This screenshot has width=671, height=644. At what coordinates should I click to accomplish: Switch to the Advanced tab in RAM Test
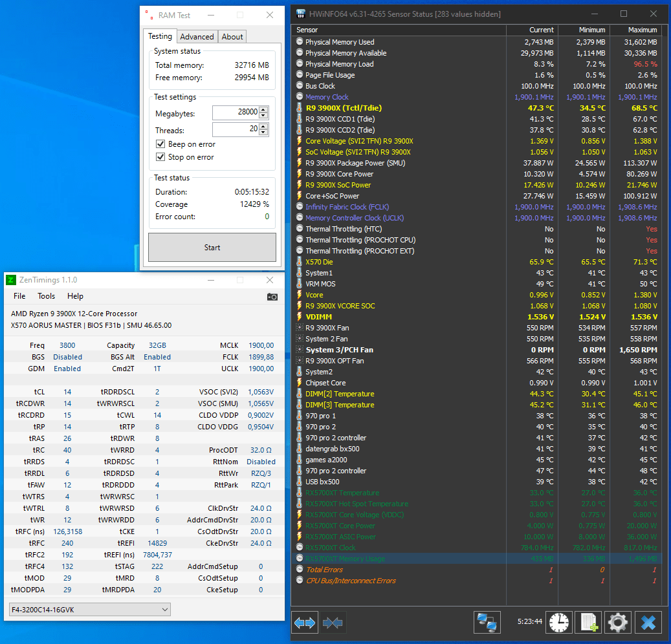pyautogui.click(x=197, y=37)
